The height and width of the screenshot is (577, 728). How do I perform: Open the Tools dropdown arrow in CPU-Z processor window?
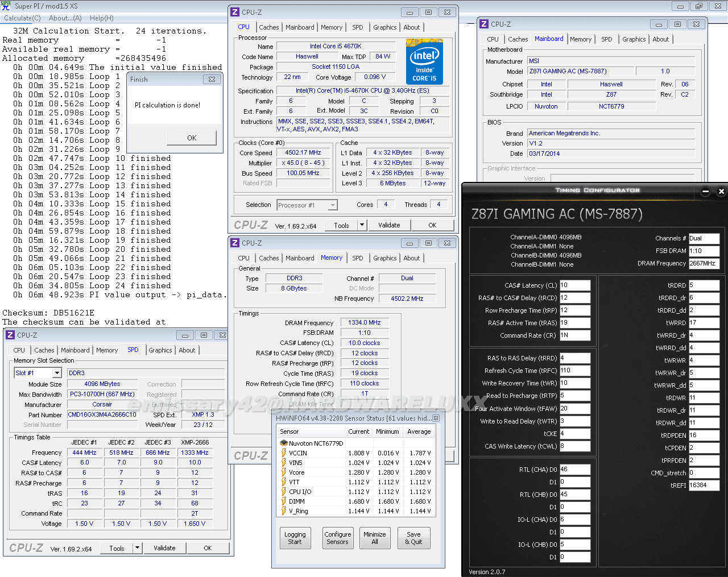[362, 225]
